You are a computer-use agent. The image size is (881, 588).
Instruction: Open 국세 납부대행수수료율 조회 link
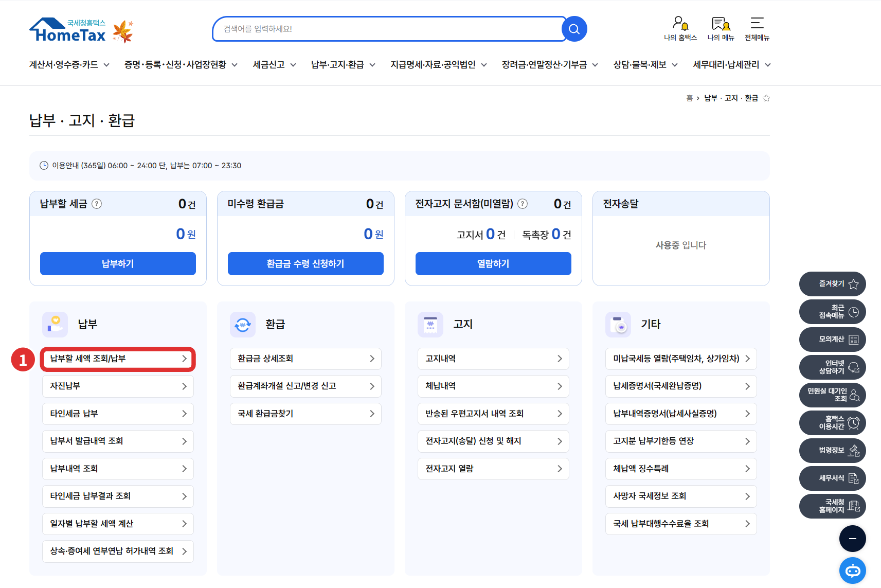[x=681, y=524]
